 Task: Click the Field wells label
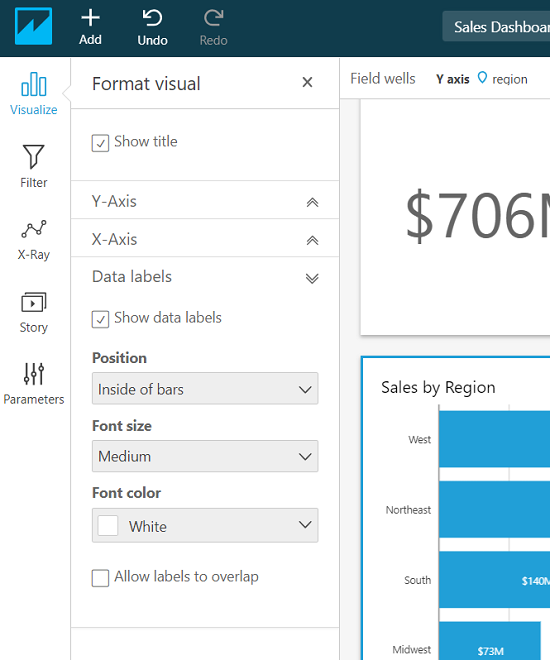coord(383,79)
